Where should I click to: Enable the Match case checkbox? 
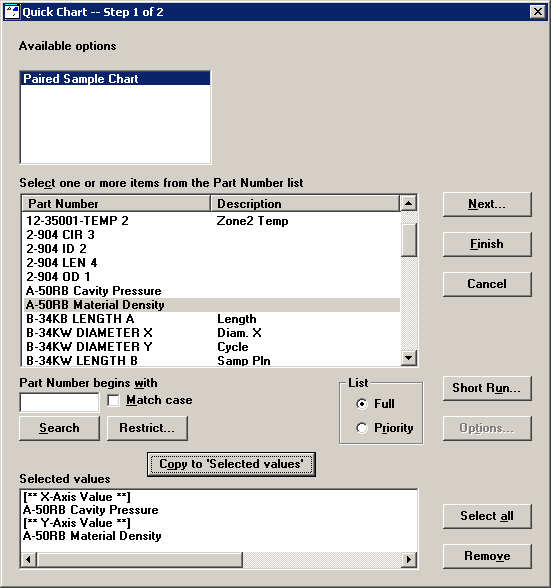[113, 400]
